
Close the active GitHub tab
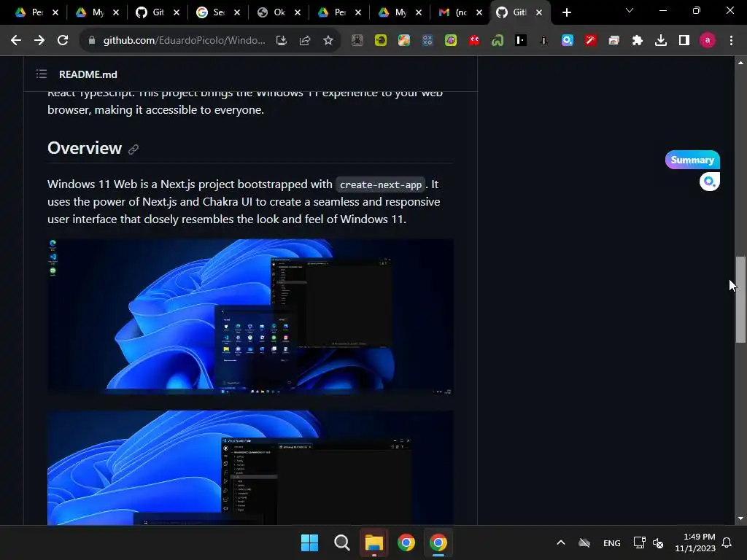coord(539,12)
